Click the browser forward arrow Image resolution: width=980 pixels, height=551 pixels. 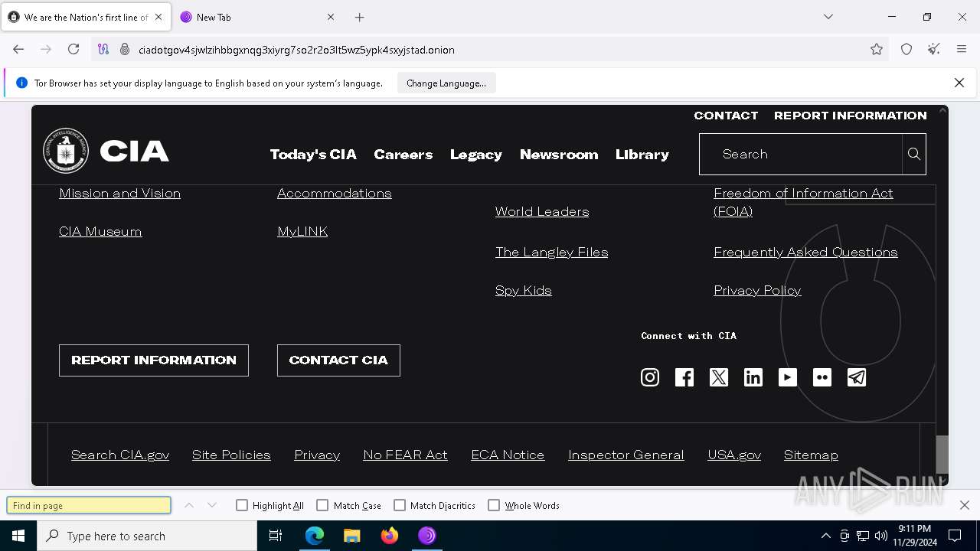[x=46, y=49]
